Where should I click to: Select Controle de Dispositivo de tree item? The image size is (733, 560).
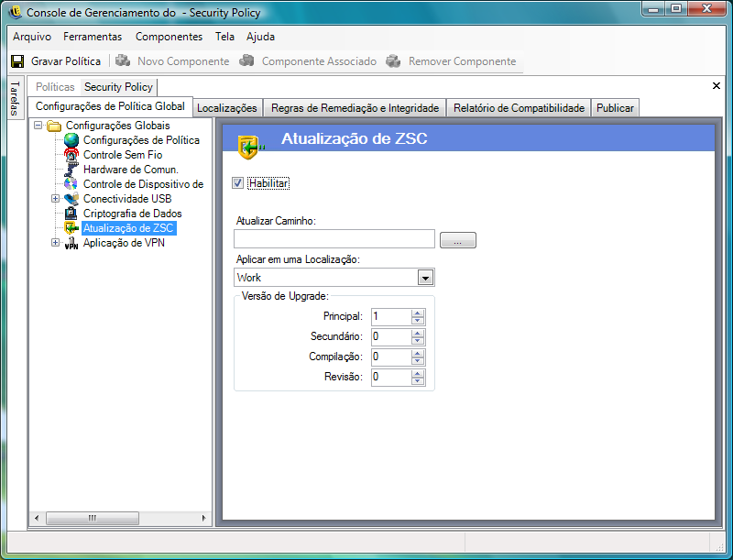click(144, 184)
